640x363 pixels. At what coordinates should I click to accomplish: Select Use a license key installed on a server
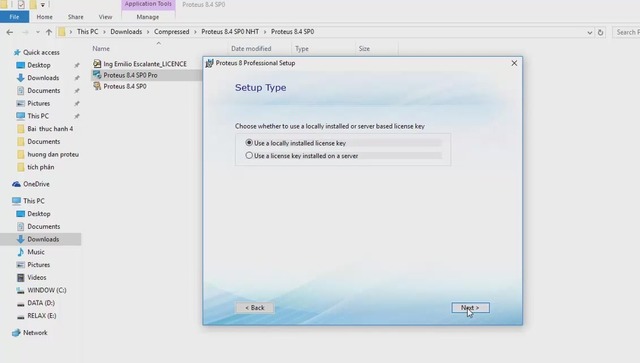click(302, 156)
